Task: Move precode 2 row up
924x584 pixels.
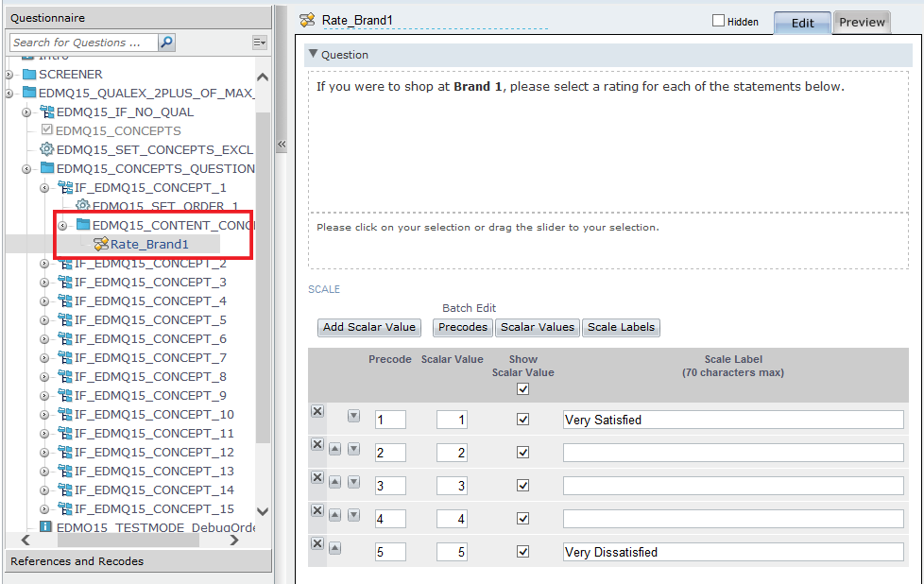Action: click(x=334, y=449)
